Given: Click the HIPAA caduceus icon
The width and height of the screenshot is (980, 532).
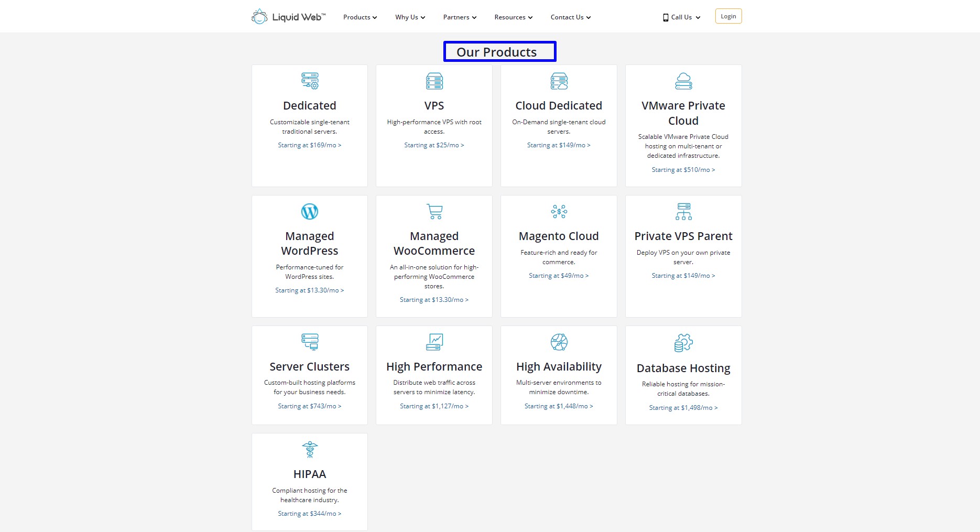Looking at the screenshot, I should (310, 449).
